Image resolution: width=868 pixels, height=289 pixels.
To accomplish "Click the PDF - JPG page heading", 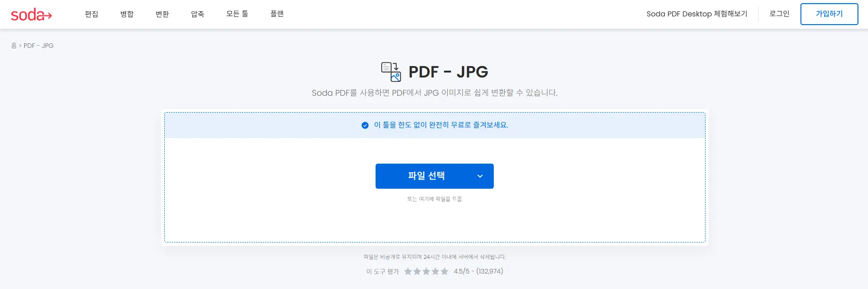I will tap(448, 72).
